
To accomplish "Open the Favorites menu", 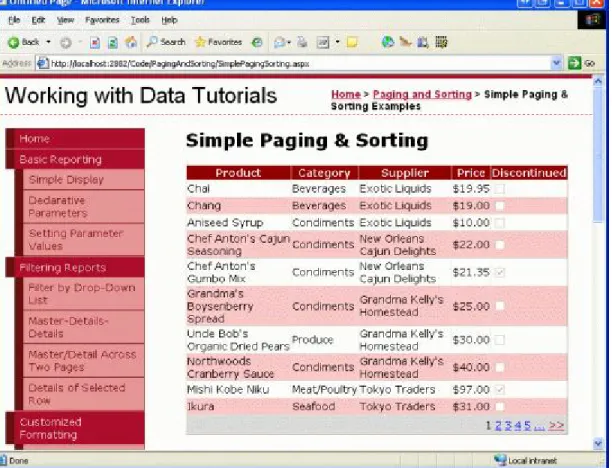I will [102, 20].
